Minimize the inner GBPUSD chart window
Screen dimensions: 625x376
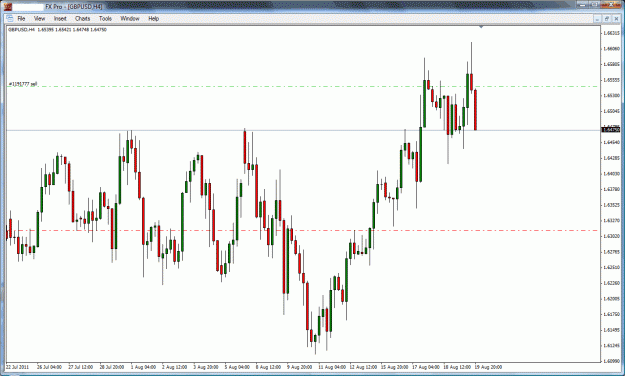[597, 19]
